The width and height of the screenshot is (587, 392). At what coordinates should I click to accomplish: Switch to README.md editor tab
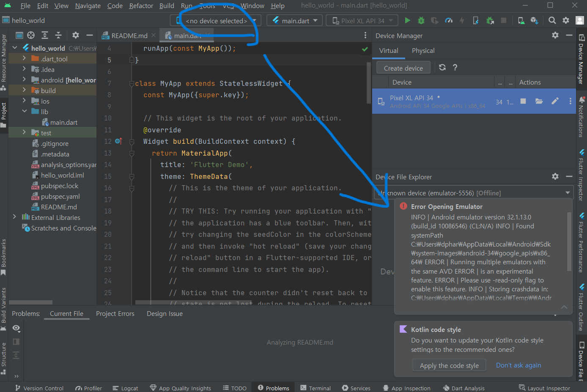coord(129,36)
